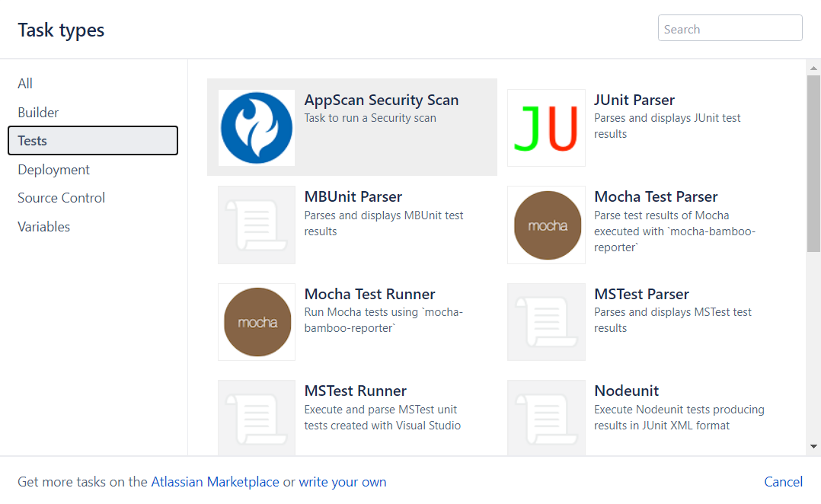
Task: Choose JUnit Parser title
Action: [634, 100]
